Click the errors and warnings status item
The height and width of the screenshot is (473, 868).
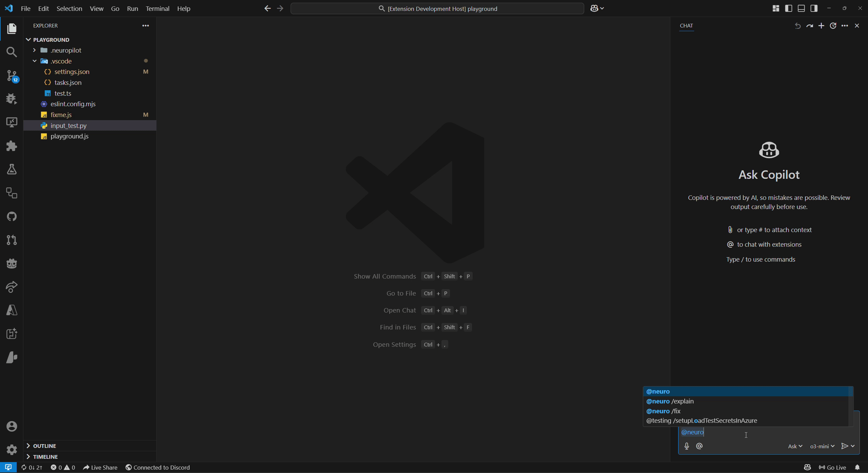[63, 468]
